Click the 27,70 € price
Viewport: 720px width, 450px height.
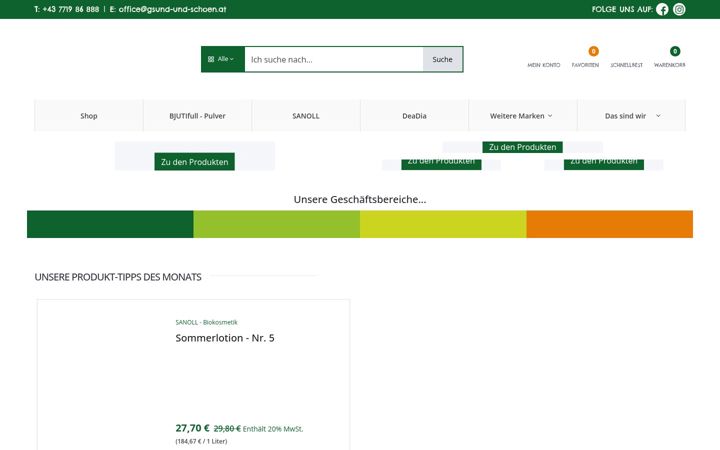pyautogui.click(x=192, y=428)
